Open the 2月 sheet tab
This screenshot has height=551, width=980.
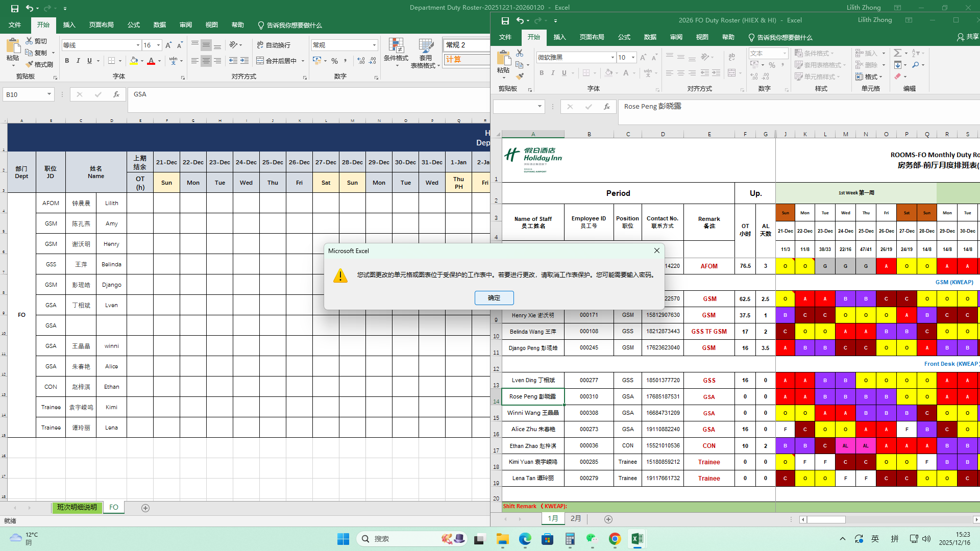pyautogui.click(x=576, y=518)
